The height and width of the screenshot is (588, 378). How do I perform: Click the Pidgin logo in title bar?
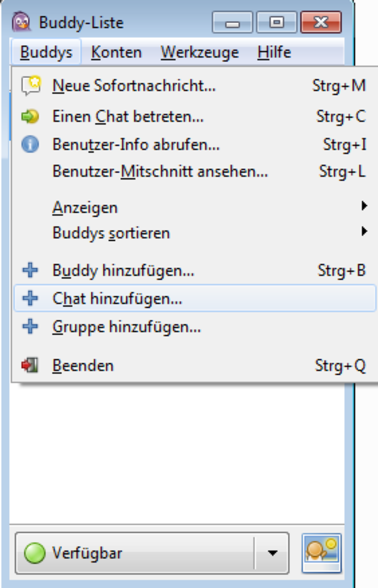click(21, 21)
